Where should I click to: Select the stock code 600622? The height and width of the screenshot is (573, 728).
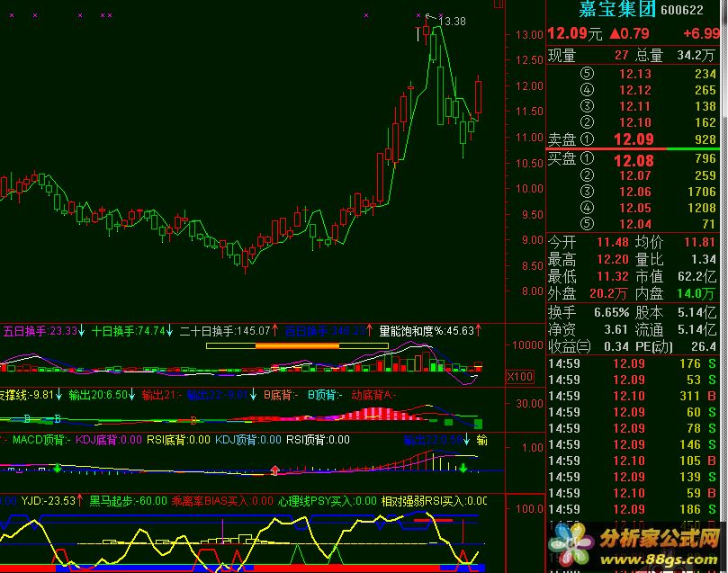click(x=682, y=10)
